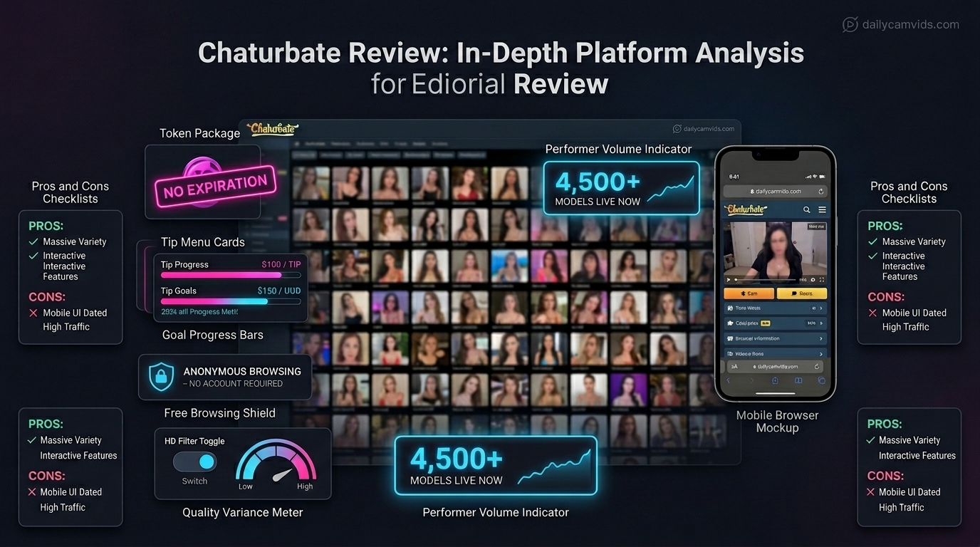Open bookmarks book icon on phone toolbar
The height and width of the screenshot is (547, 980).
click(x=798, y=380)
